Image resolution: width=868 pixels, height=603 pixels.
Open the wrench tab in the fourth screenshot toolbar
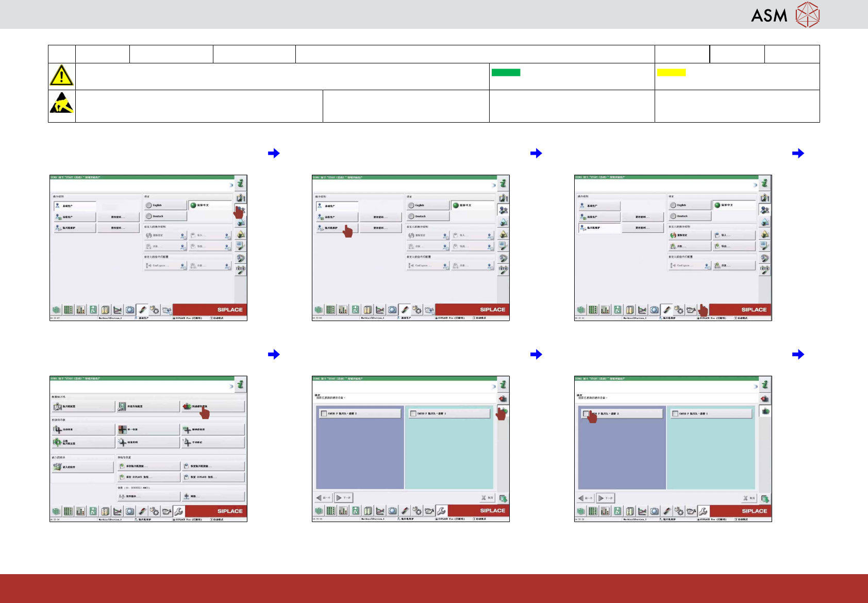click(x=178, y=511)
